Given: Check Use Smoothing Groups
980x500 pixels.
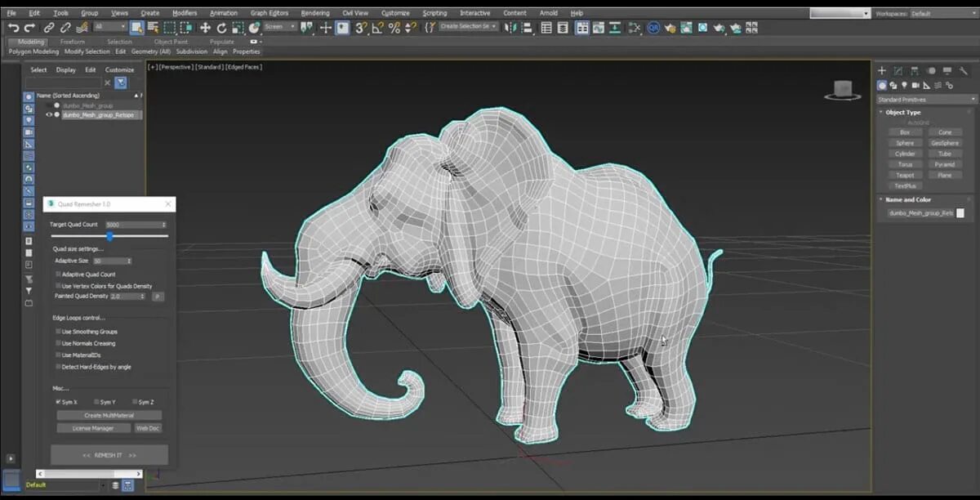Looking at the screenshot, I should tap(58, 332).
